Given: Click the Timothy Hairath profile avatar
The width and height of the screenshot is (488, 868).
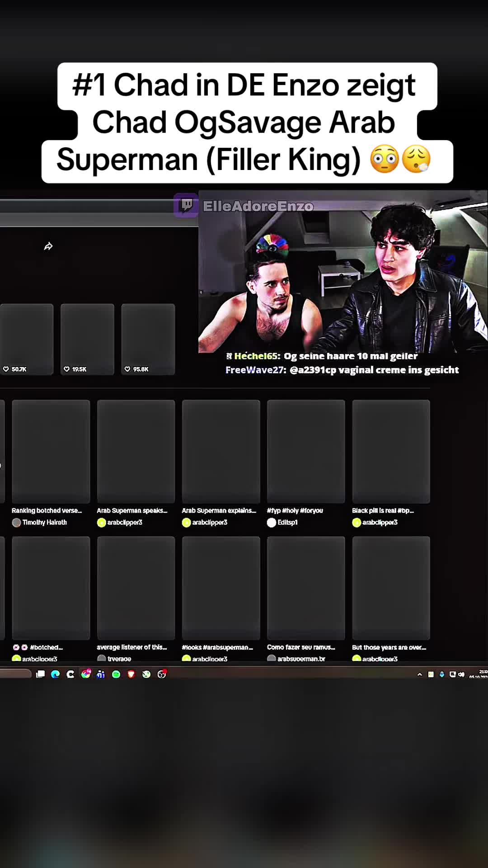Looking at the screenshot, I should 16,523.
